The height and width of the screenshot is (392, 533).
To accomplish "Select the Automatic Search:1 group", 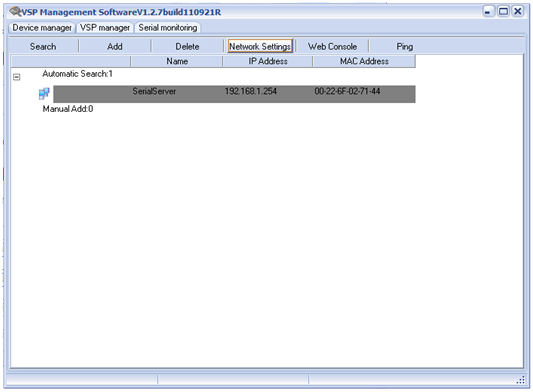I will tap(77, 74).
